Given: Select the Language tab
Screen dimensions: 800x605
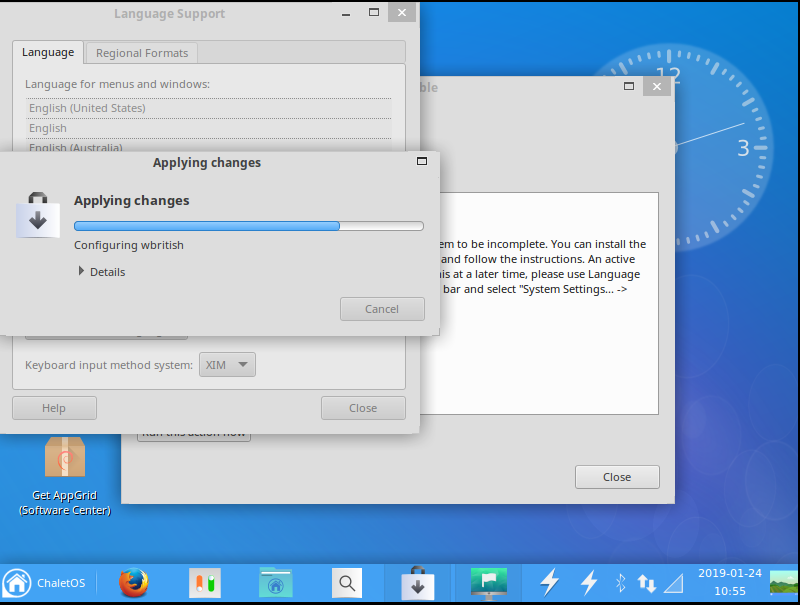Looking at the screenshot, I should pos(48,53).
